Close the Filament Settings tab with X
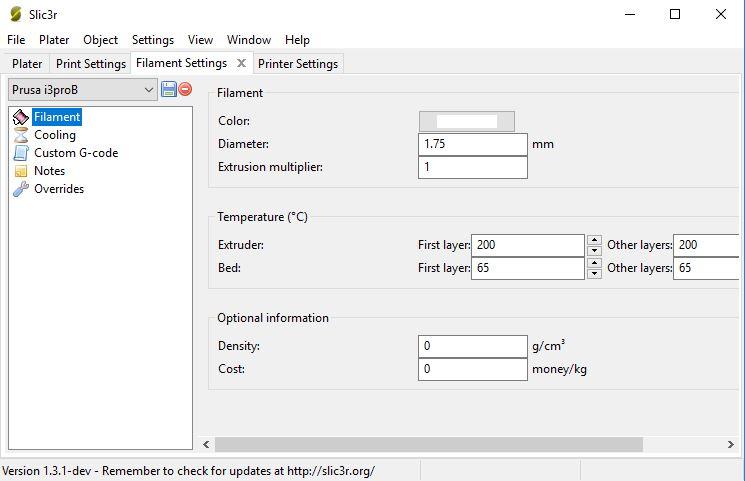Viewport: 745px width, 481px height. [x=241, y=63]
